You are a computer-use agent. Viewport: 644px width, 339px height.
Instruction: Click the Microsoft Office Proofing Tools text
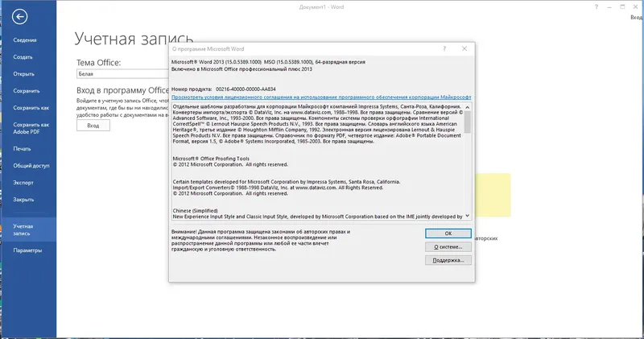coord(211,159)
